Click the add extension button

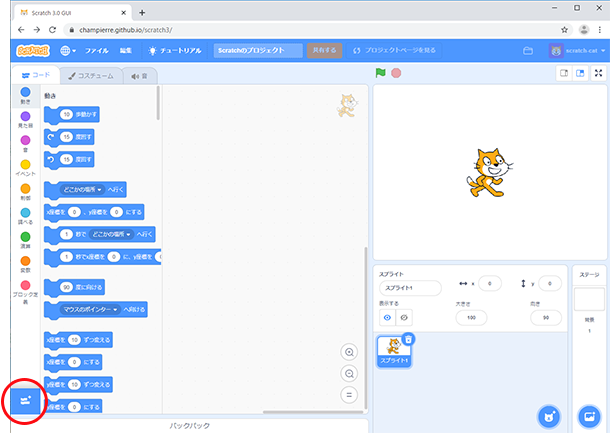tap(25, 401)
